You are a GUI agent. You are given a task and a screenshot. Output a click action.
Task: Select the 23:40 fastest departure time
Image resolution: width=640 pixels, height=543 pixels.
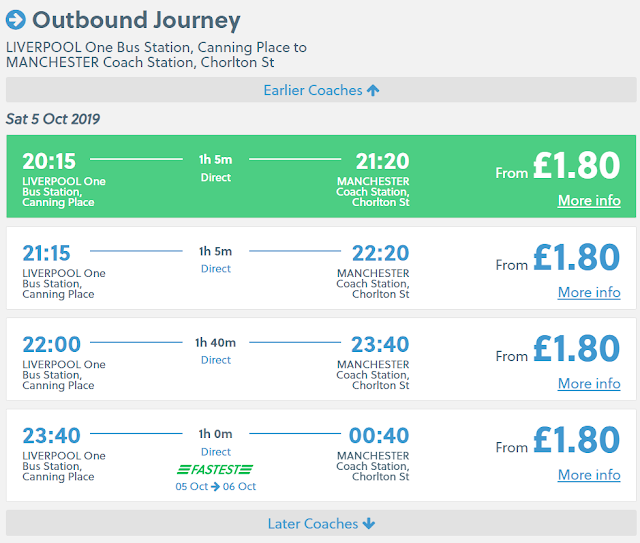tap(50, 438)
